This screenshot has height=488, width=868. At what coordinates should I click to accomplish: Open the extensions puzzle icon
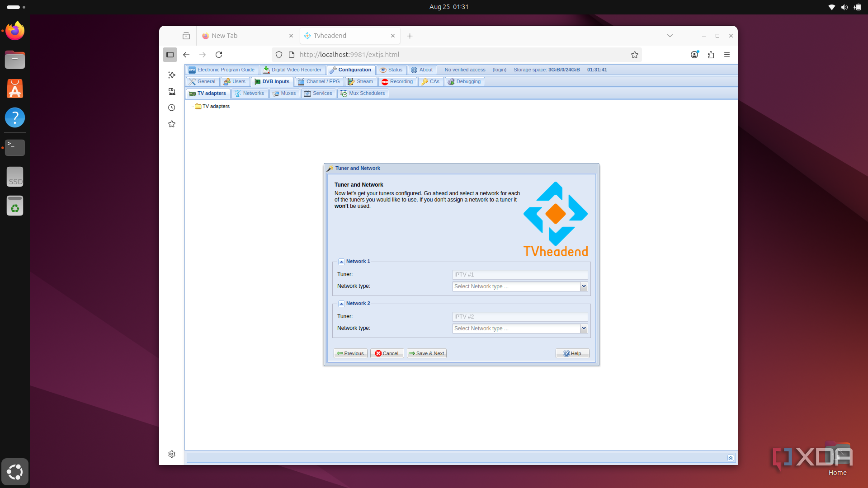[711, 55]
